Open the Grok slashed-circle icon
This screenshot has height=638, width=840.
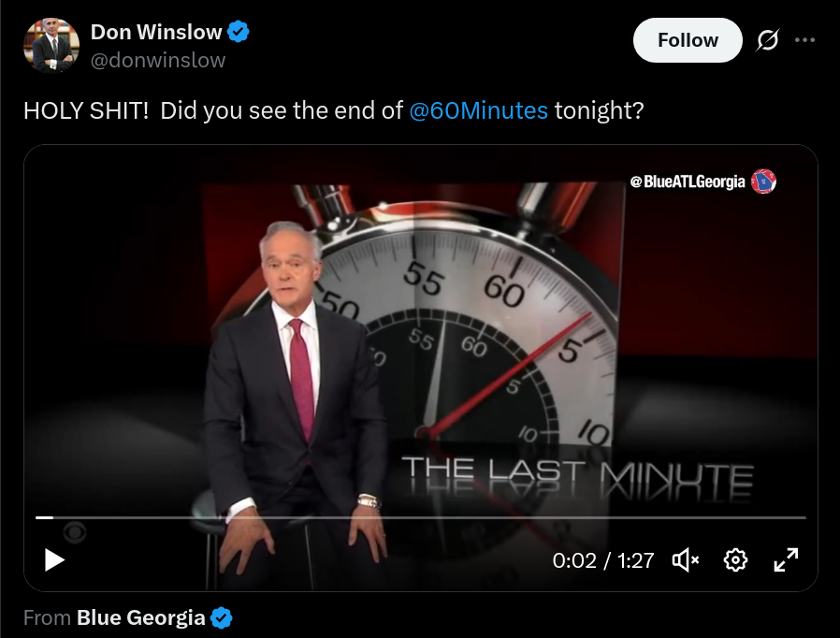click(767, 40)
